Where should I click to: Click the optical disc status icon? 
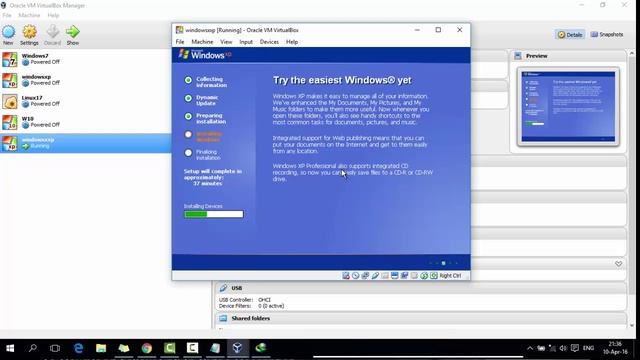click(x=356, y=276)
